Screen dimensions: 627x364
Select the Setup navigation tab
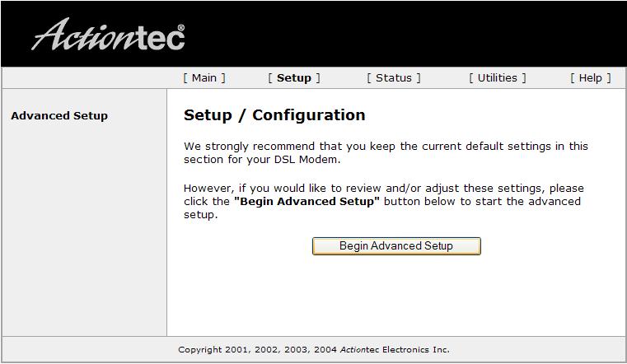[294, 78]
